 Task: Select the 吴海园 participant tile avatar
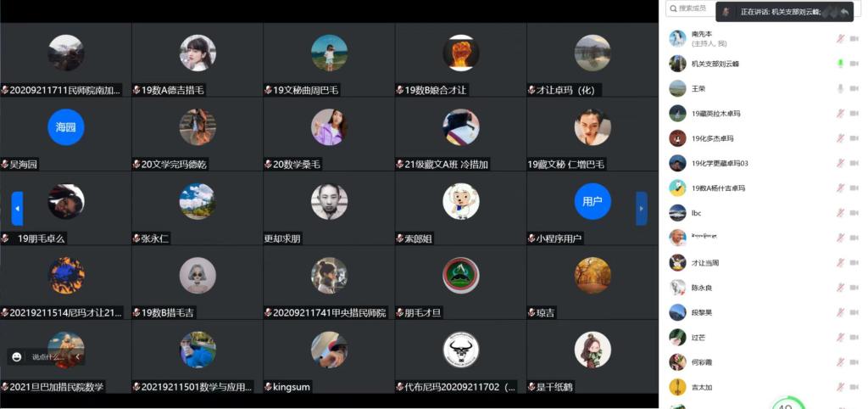tap(66, 127)
